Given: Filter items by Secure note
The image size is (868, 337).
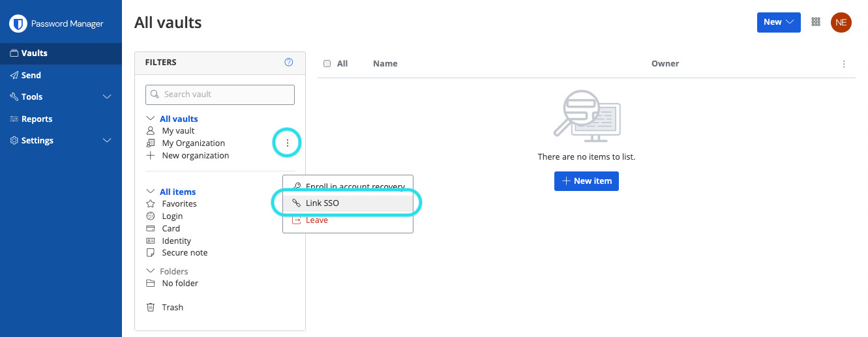Looking at the screenshot, I should pos(185,253).
